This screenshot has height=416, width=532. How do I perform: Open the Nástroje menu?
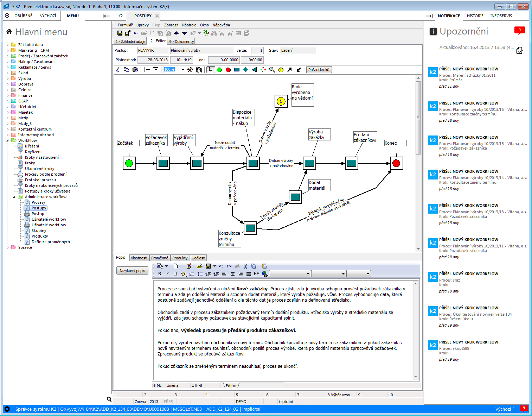[x=189, y=25]
